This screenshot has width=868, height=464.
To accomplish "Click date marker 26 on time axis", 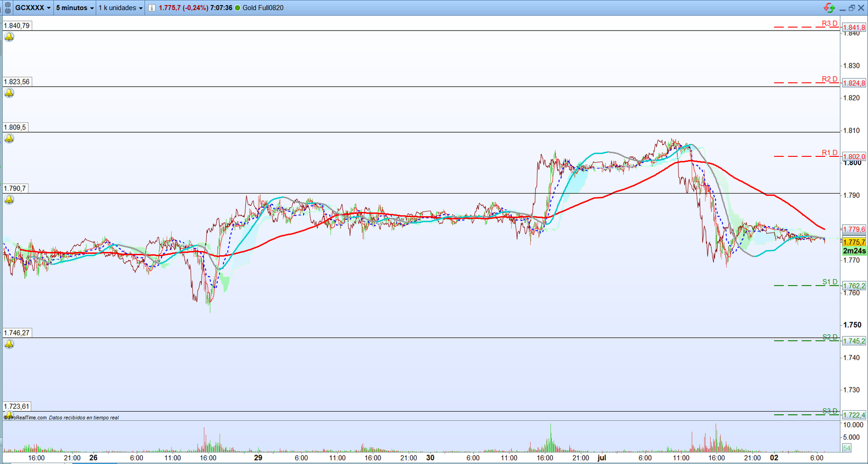I will [x=93, y=458].
